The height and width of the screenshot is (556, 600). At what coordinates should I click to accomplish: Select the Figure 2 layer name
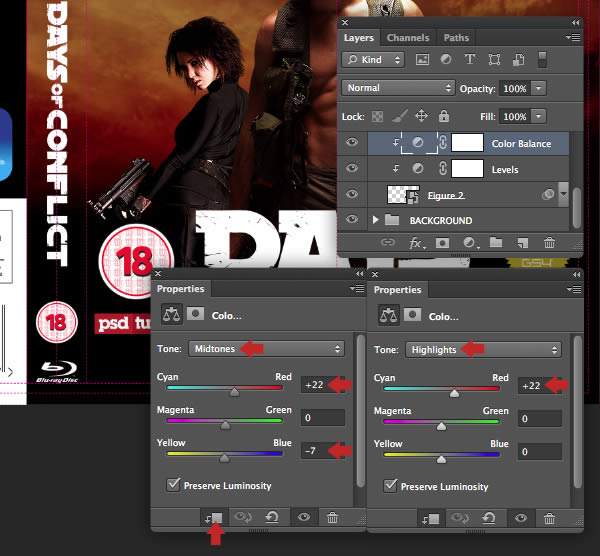point(446,195)
